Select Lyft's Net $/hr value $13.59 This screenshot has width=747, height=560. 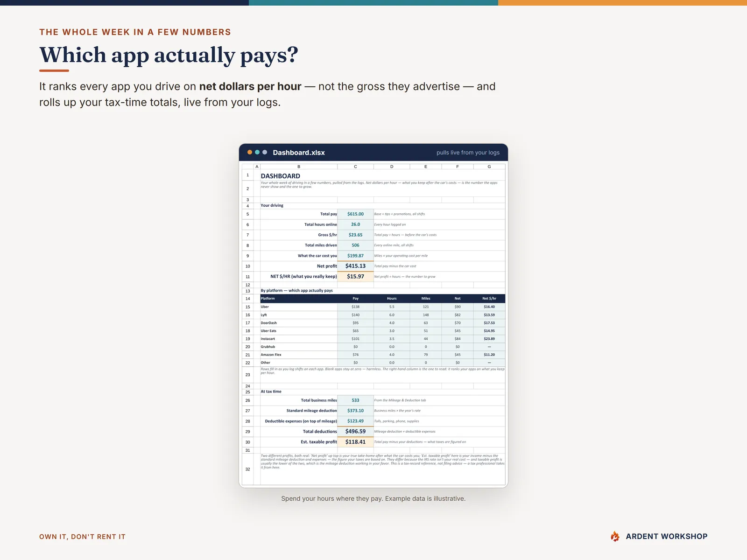(x=489, y=315)
